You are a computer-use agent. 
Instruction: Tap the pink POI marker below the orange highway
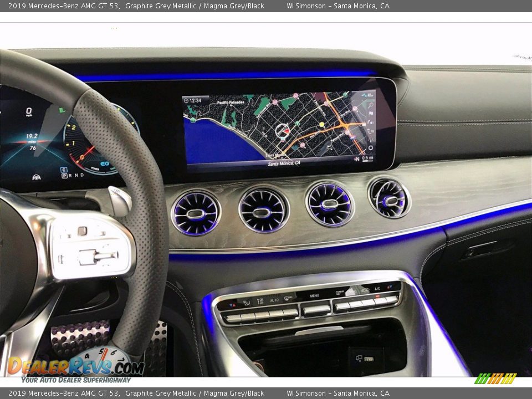pyautogui.click(x=303, y=145)
